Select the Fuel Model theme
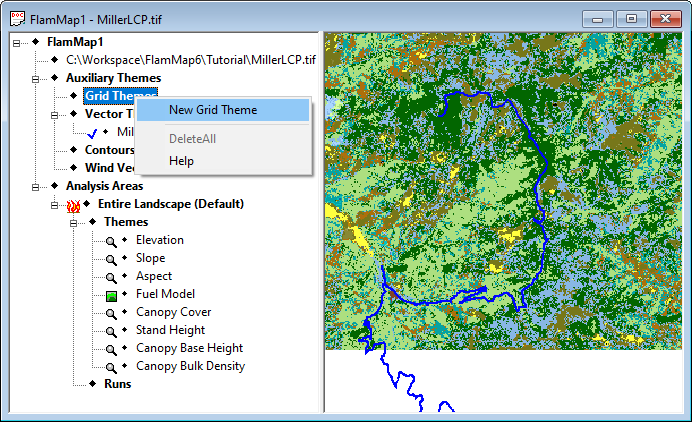The height and width of the screenshot is (422, 692). (x=165, y=294)
